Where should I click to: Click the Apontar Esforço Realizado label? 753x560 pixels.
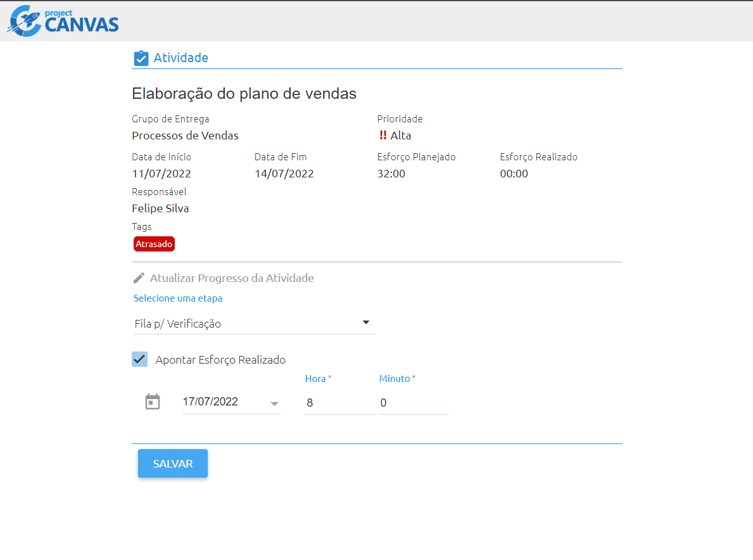point(220,360)
